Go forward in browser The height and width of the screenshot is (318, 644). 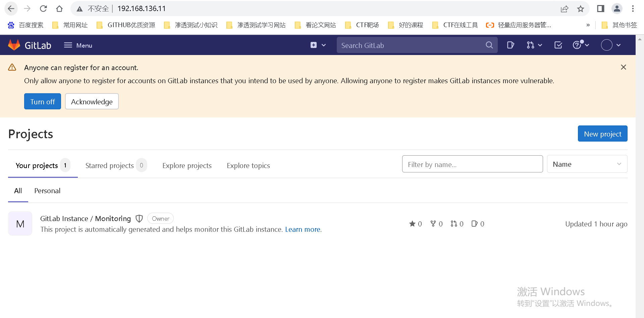click(x=27, y=9)
